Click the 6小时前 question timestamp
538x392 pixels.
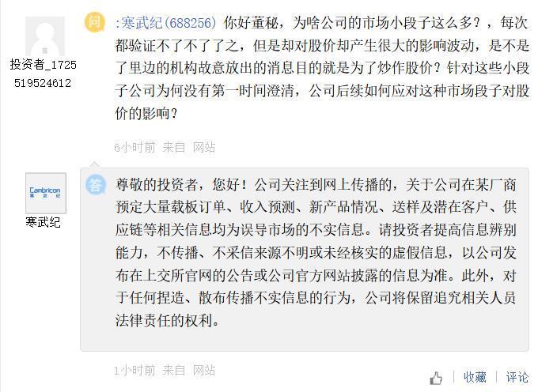(x=134, y=147)
